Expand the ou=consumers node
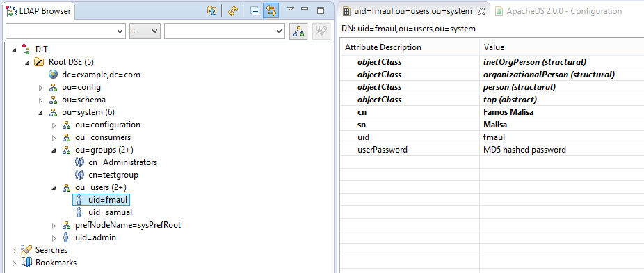 pyautogui.click(x=54, y=137)
